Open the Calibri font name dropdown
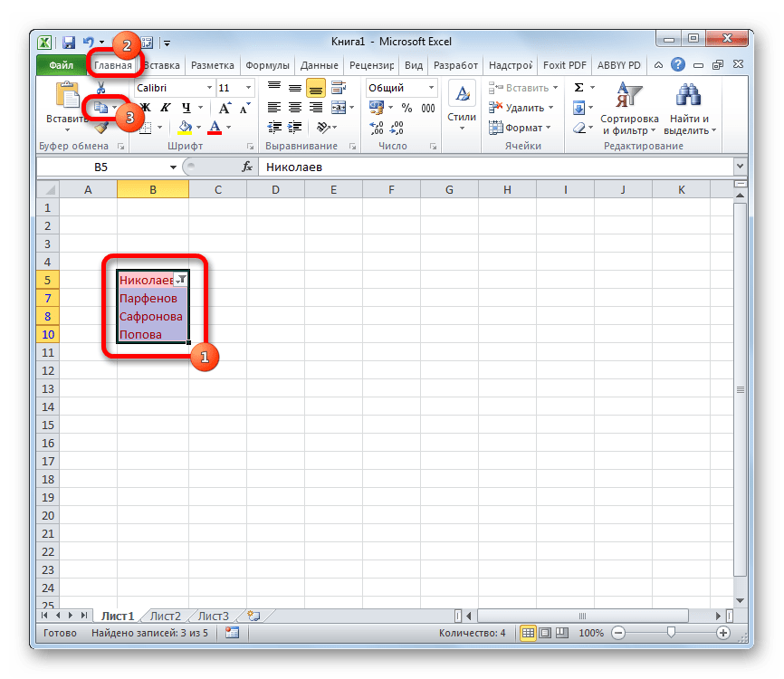 pos(209,88)
